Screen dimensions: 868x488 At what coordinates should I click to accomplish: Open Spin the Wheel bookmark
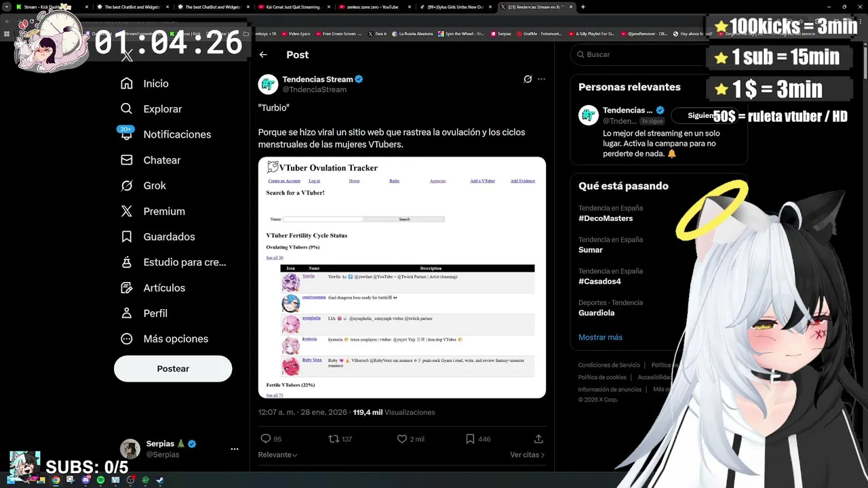(462, 34)
